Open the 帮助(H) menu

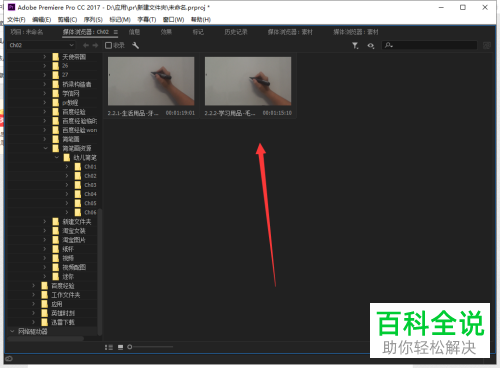click(201, 20)
